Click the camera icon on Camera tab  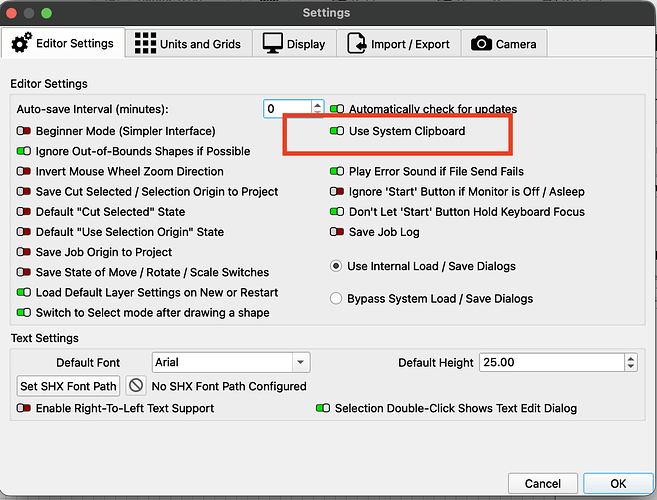(481, 44)
